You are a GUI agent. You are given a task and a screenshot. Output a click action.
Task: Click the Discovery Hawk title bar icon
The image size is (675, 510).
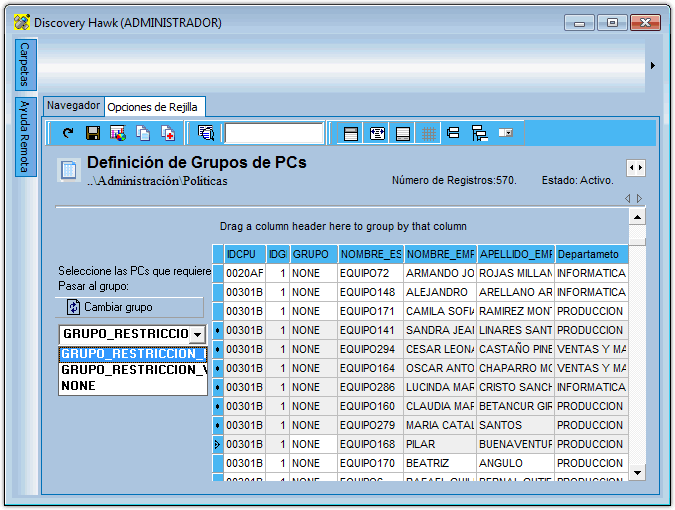pos(22,22)
